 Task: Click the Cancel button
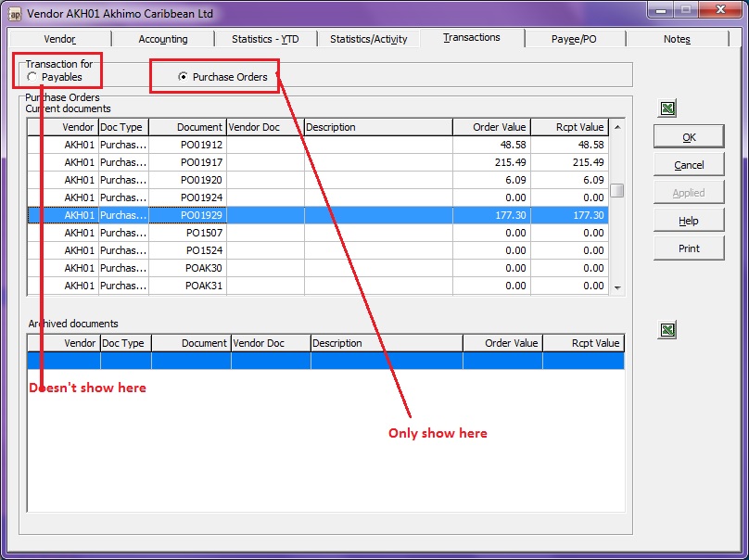(689, 165)
